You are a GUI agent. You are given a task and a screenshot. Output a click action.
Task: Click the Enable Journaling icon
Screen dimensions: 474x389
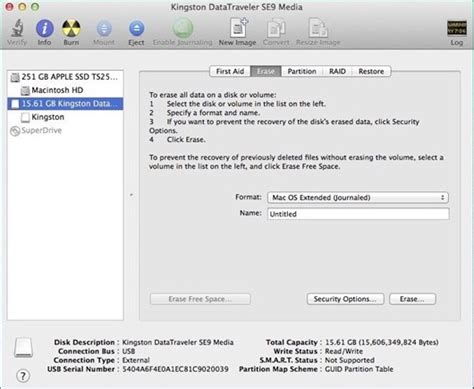pyautogui.click(x=183, y=28)
